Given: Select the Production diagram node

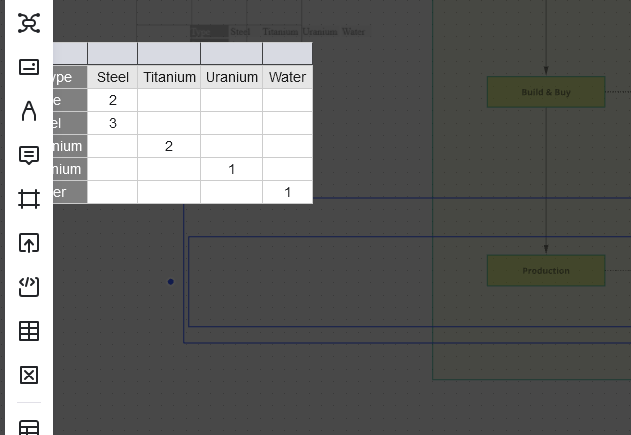Looking at the screenshot, I should pos(546,271).
